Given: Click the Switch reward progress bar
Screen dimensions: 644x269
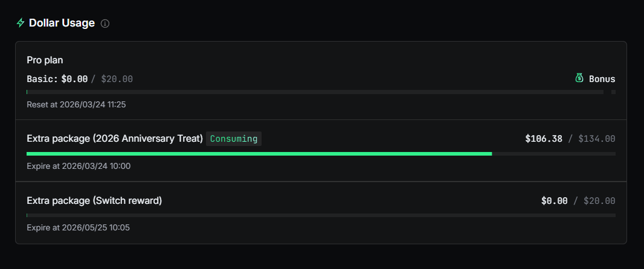Looking at the screenshot, I should [320, 215].
